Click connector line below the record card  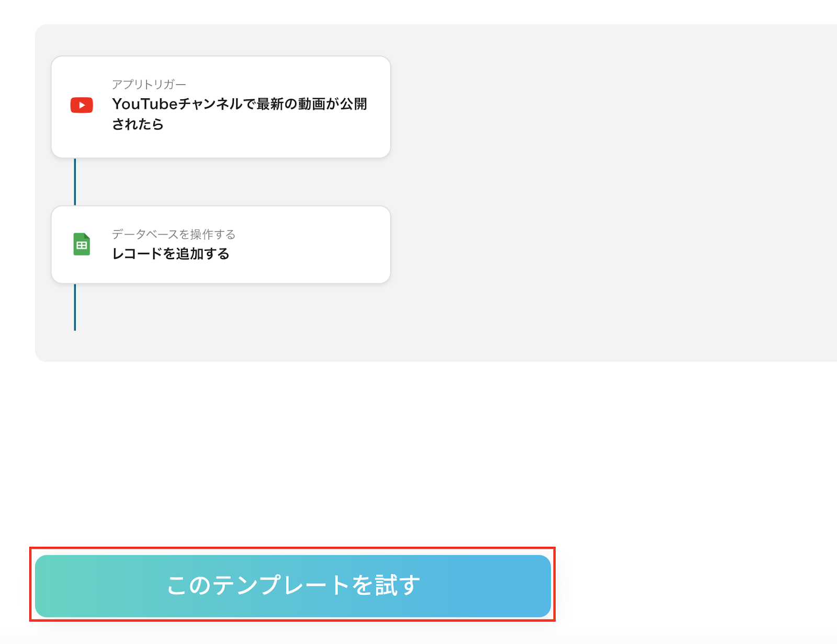[75, 307]
